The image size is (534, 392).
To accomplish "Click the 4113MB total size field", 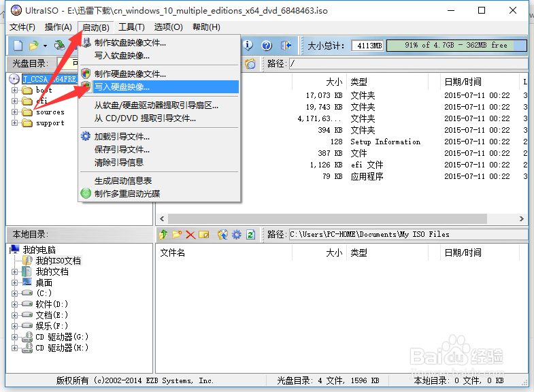I will coord(367,46).
